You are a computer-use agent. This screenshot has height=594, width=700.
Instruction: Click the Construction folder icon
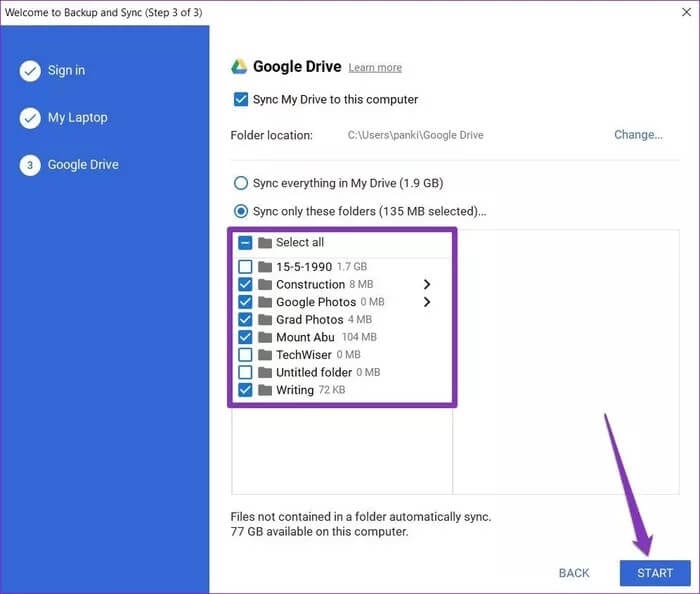click(x=265, y=284)
